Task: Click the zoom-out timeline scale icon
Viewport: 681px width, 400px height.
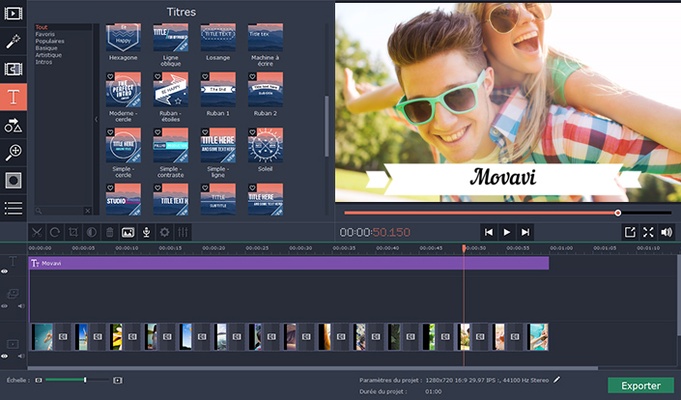Action: pos(39,380)
